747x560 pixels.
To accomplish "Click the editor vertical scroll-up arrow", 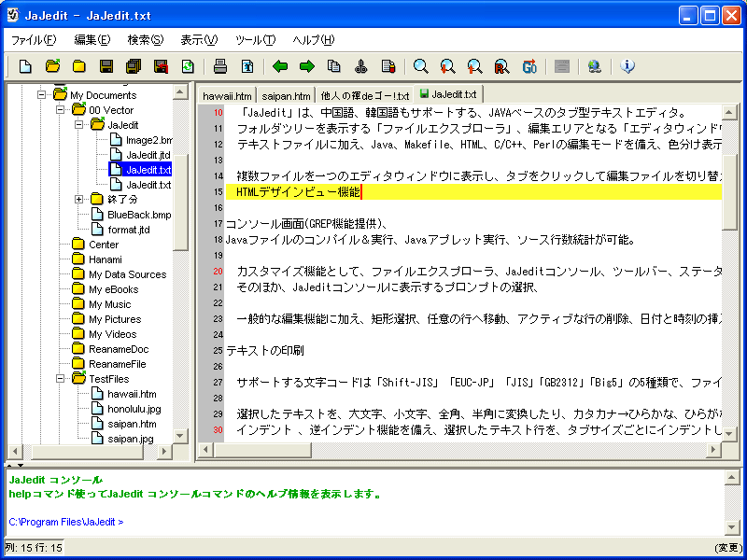I will tap(729, 112).
